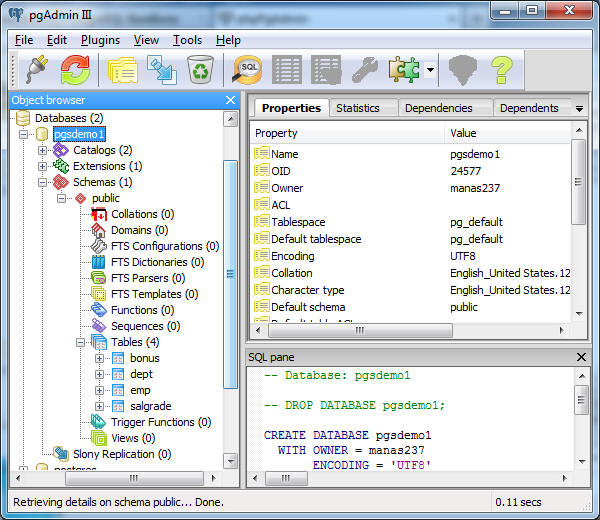
Task: Refresh the selected object via toolbar icon
Action: (x=76, y=70)
